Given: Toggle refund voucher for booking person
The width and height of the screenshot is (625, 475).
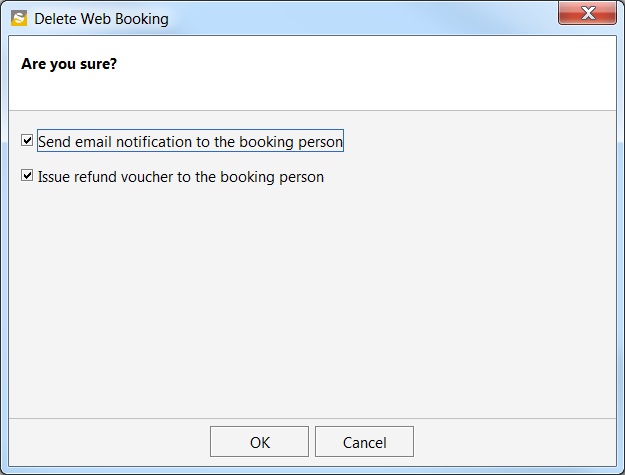Looking at the screenshot, I should 27,175.
